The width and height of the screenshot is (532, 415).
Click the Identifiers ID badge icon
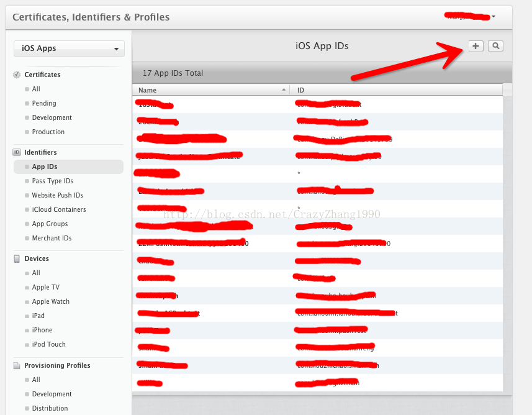tap(17, 152)
